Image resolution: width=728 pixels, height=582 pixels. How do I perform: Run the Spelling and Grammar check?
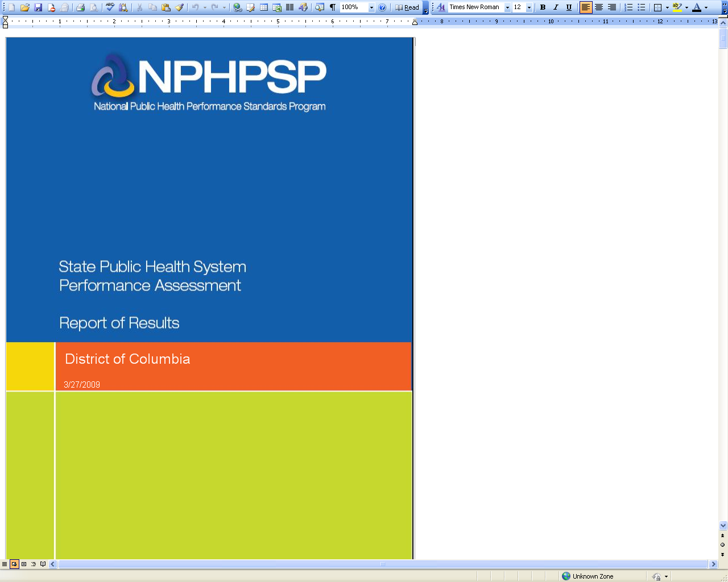(110, 7)
